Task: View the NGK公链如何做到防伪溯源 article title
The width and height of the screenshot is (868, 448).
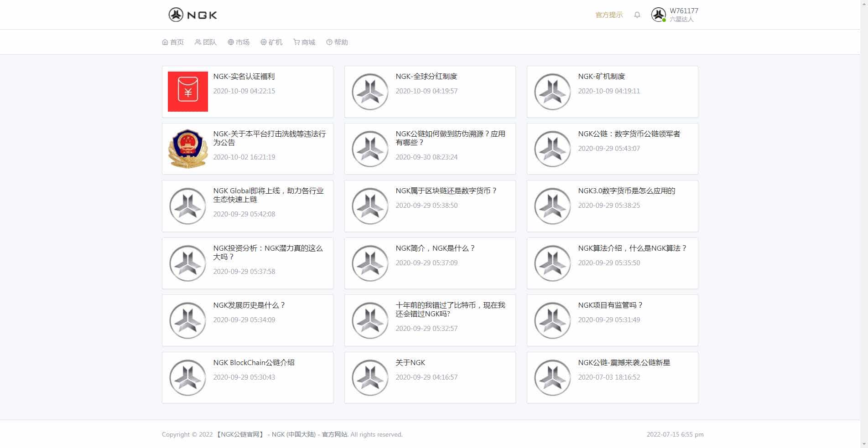Action: click(x=451, y=138)
